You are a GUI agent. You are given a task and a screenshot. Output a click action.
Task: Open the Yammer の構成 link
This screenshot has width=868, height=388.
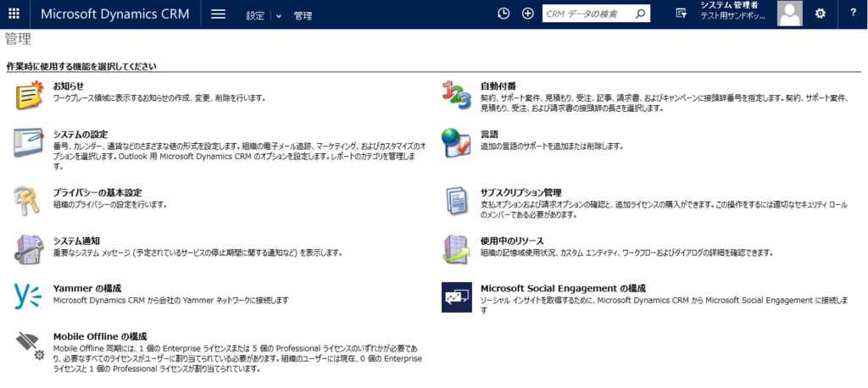[x=87, y=288]
